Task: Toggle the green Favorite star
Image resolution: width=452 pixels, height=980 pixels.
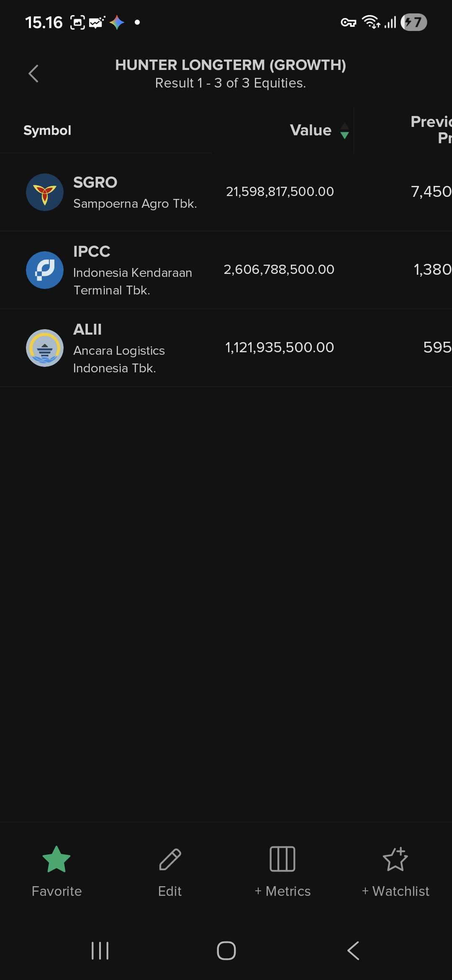Action: 56,859
